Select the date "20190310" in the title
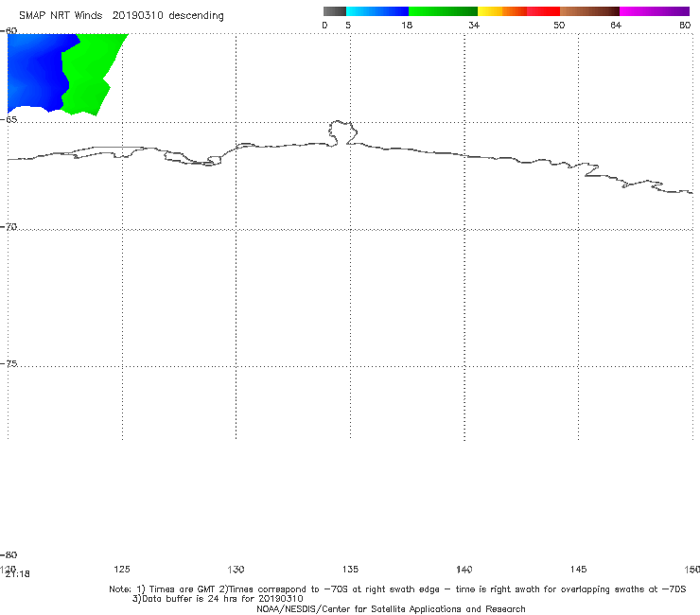This screenshot has width=700, height=615. pos(137,15)
